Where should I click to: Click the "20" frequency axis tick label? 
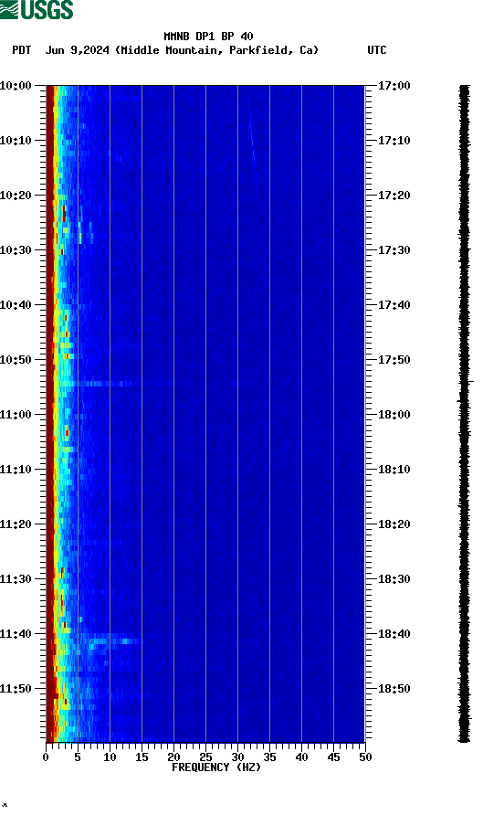tap(174, 757)
